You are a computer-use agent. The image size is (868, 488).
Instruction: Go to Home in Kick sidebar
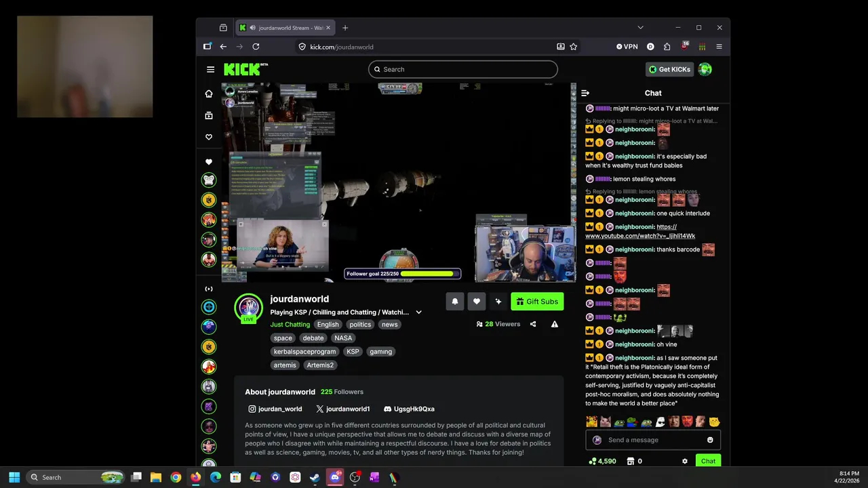(x=209, y=94)
